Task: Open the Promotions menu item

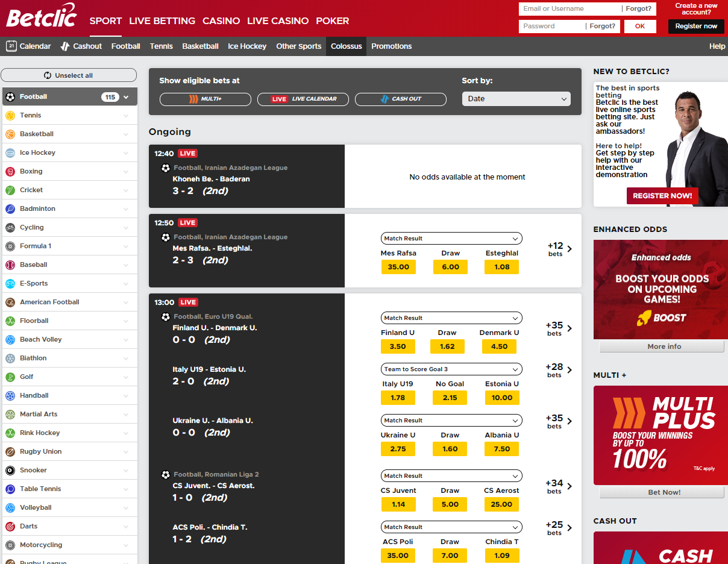Action: point(392,46)
